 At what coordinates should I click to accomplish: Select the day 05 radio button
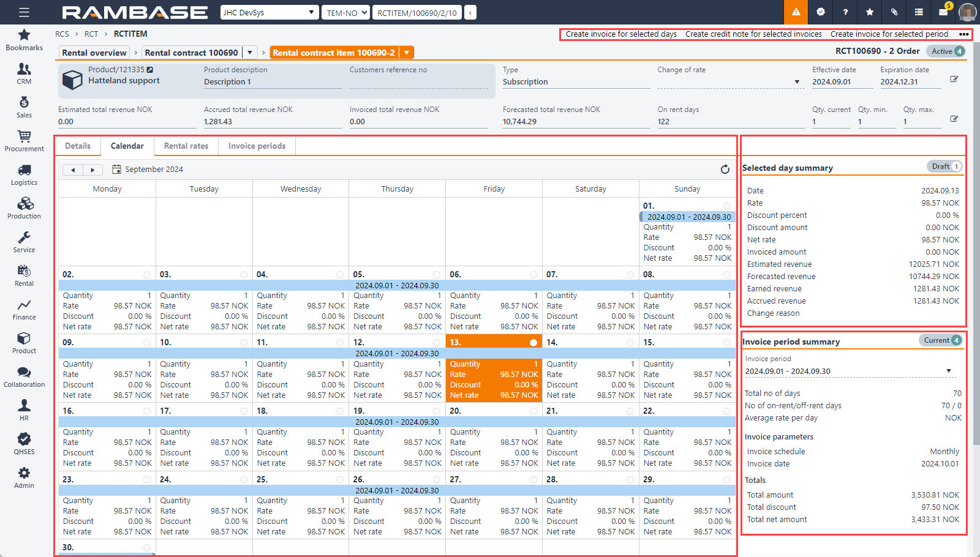click(437, 275)
